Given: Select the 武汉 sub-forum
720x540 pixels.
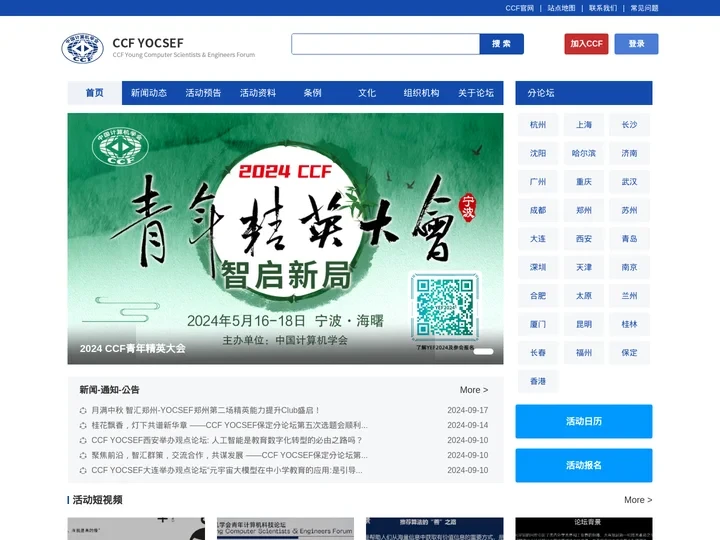Looking at the screenshot, I should (630, 182).
